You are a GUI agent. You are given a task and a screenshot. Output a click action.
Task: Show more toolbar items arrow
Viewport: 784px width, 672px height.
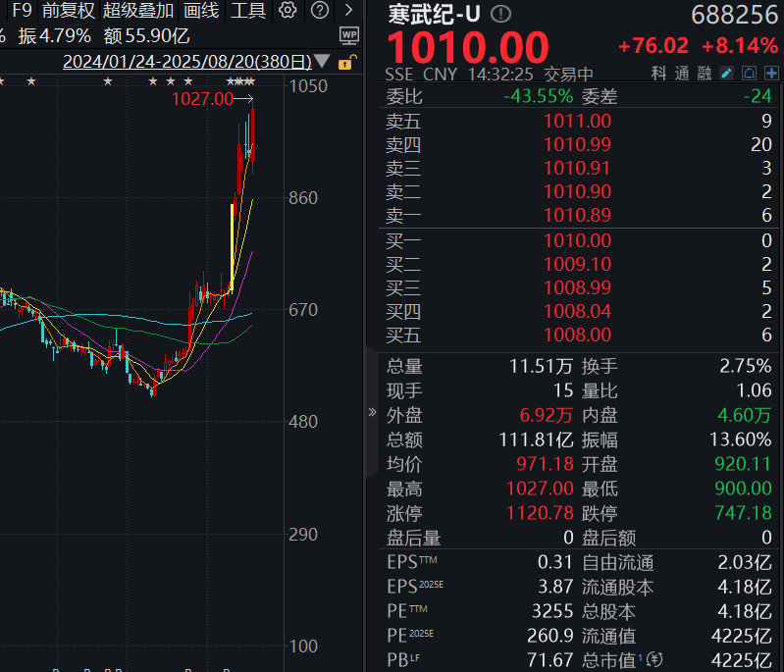(349, 10)
